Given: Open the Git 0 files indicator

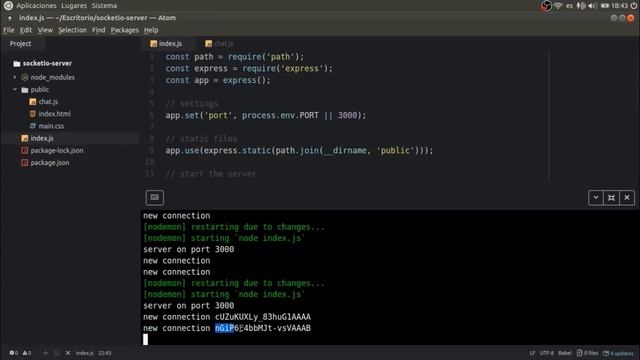Looking at the screenshot, I should [x=587, y=353].
